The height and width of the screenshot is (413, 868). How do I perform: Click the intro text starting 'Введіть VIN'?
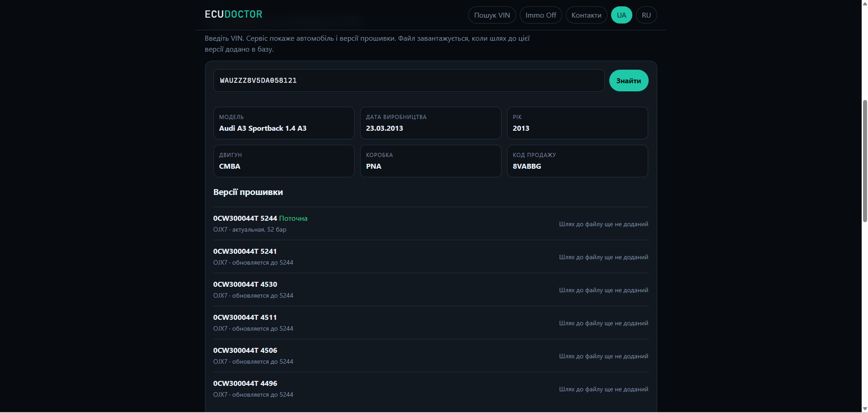click(367, 44)
